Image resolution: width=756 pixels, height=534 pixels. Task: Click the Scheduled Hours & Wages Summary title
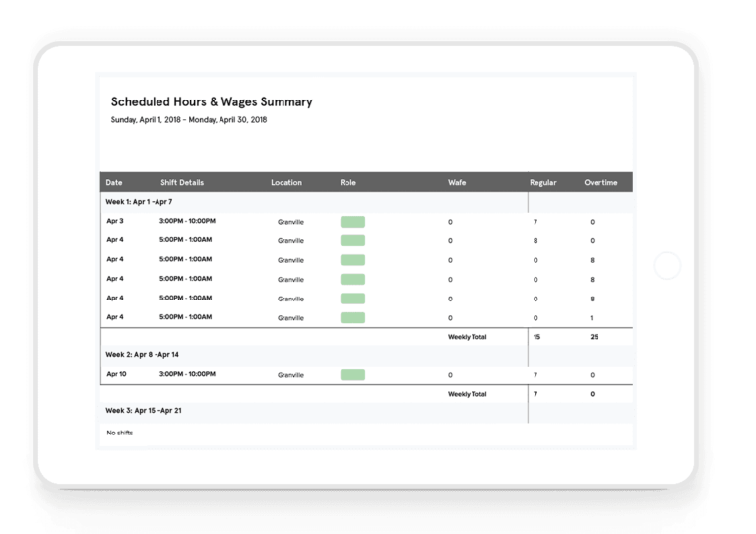[x=211, y=101]
